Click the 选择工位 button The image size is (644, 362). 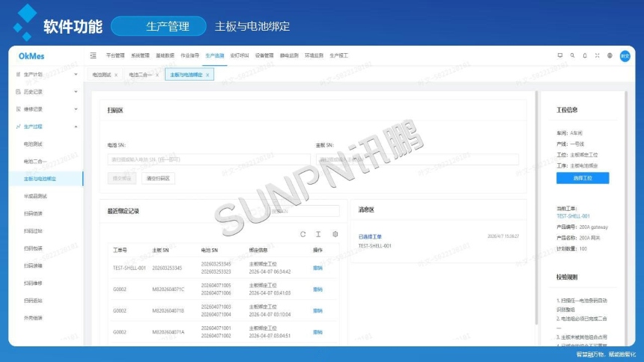pyautogui.click(x=583, y=178)
